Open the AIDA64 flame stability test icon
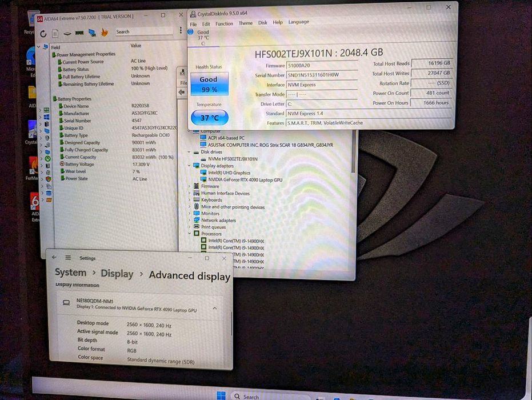The image size is (532, 400). coord(105,32)
